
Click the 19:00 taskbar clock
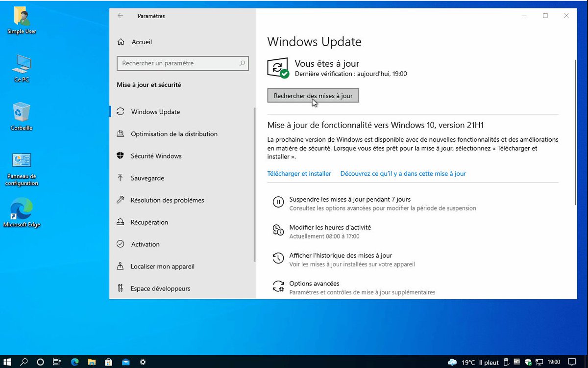[554, 362]
